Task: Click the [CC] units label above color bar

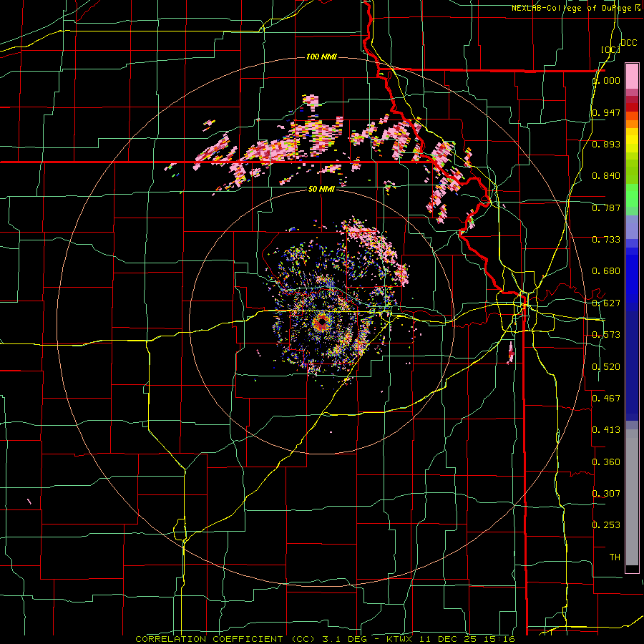Action: tap(610, 49)
